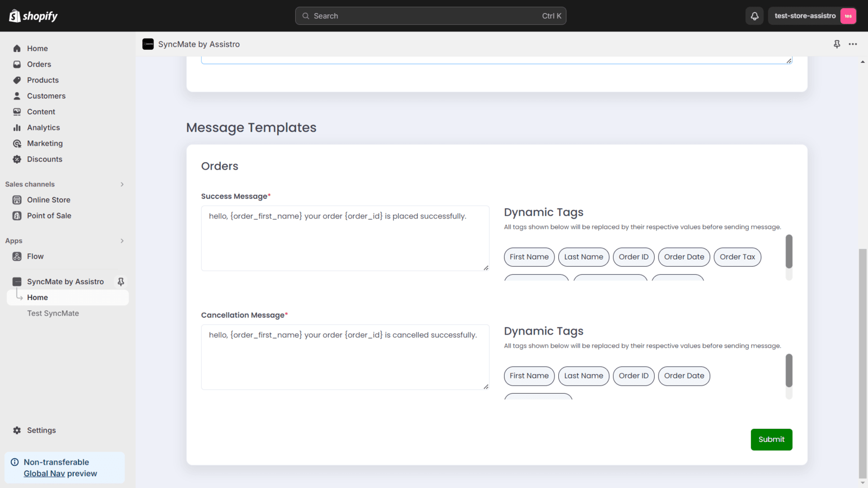Click the Shopify logo
868x488 pixels.
[x=33, y=16]
